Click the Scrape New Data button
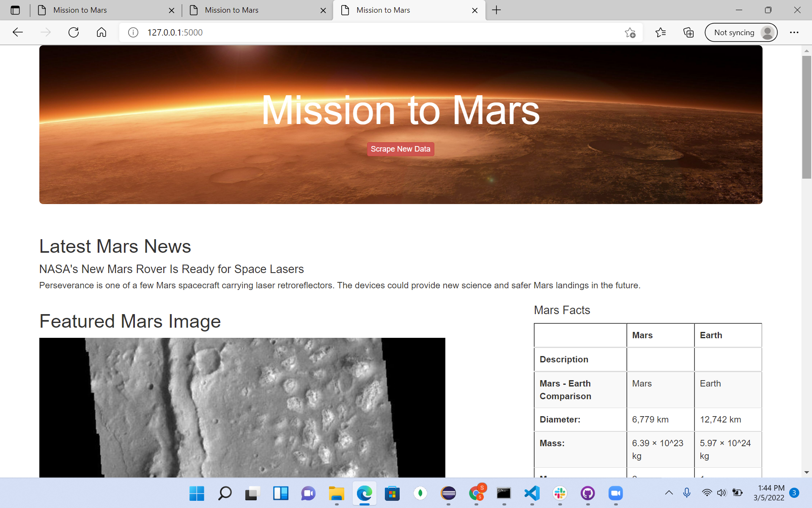812x508 pixels. point(401,149)
